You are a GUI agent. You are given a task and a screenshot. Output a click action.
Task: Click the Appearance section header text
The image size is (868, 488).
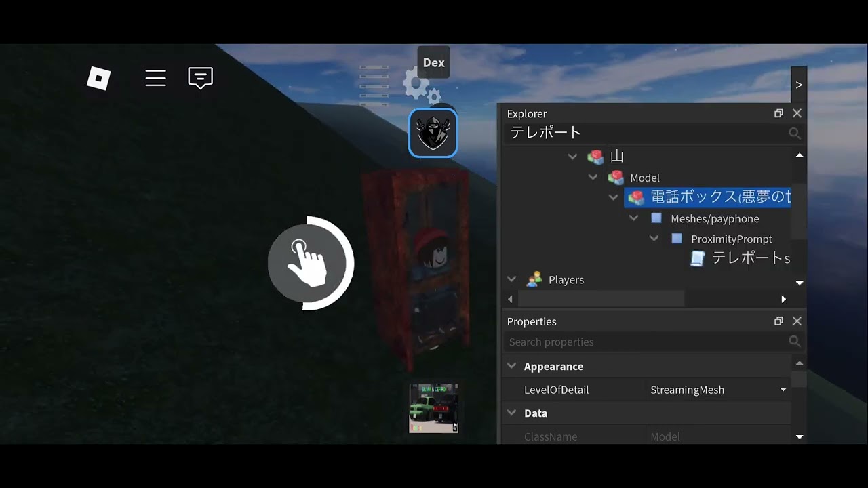tap(553, 366)
